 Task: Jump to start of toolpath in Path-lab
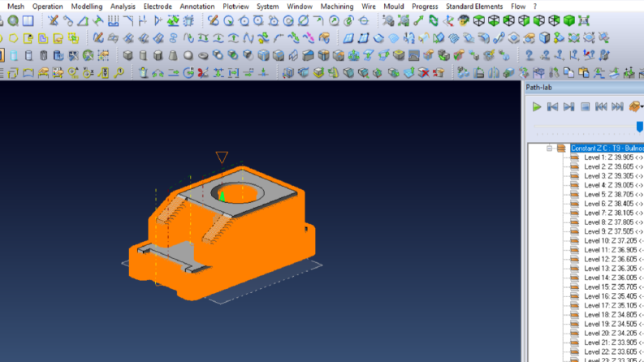[601, 106]
